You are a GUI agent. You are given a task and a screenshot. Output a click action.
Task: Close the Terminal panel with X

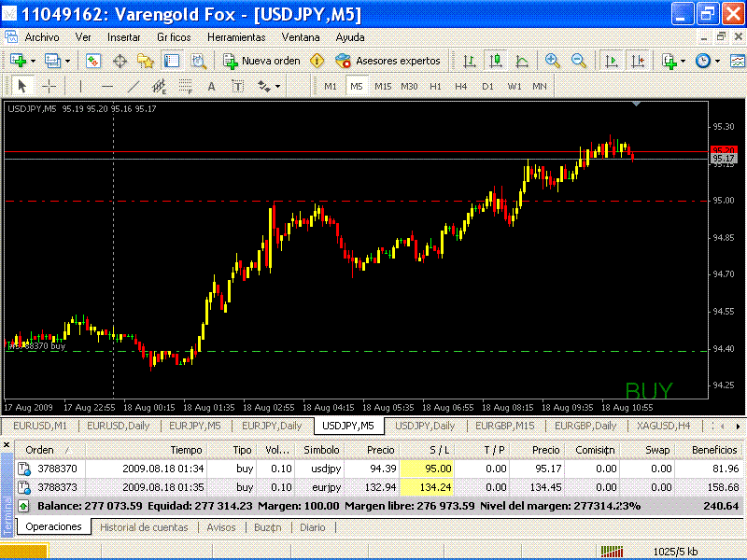coord(7,445)
